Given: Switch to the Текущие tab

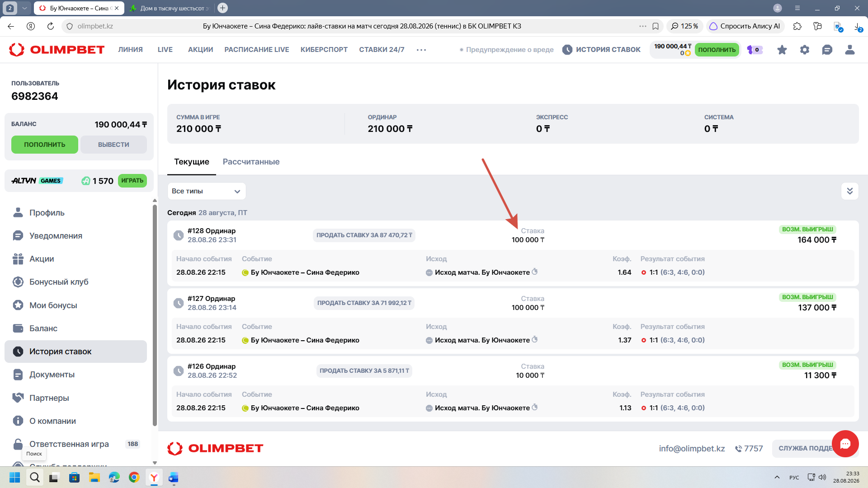Looking at the screenshot, I should 192,162.
